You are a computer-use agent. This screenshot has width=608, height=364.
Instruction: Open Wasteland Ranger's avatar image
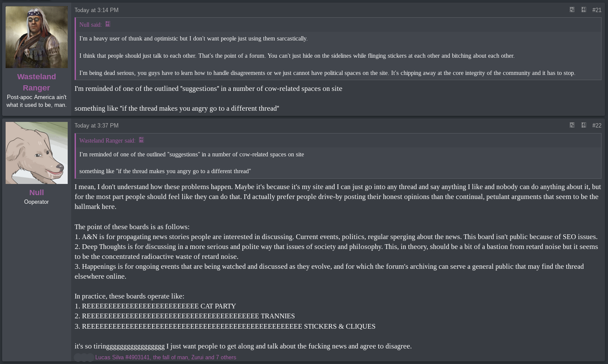[x=37, y=37]
